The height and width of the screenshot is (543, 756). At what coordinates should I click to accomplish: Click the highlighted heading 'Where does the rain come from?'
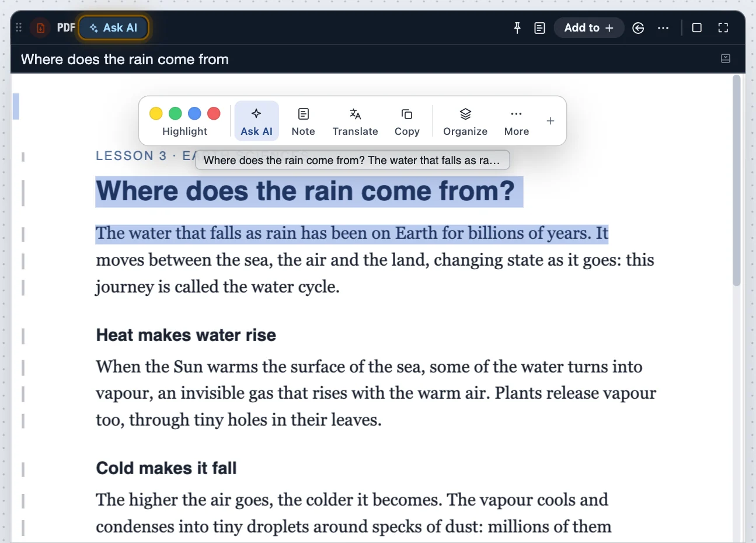tap(305, 191)
